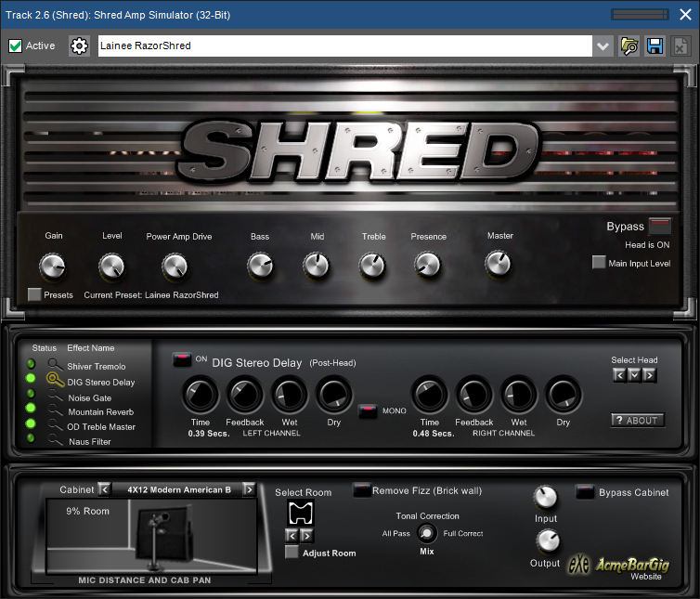
Task: Toggle the Noise Gate status LED
Action: [x=31, y=393]
